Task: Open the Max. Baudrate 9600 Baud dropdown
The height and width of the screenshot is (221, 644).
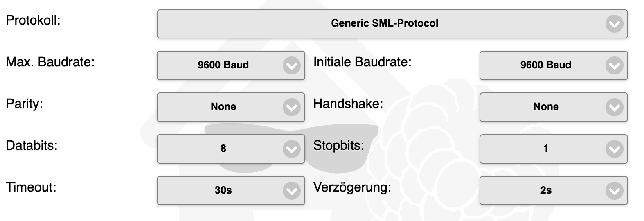Action: point(223,65)
